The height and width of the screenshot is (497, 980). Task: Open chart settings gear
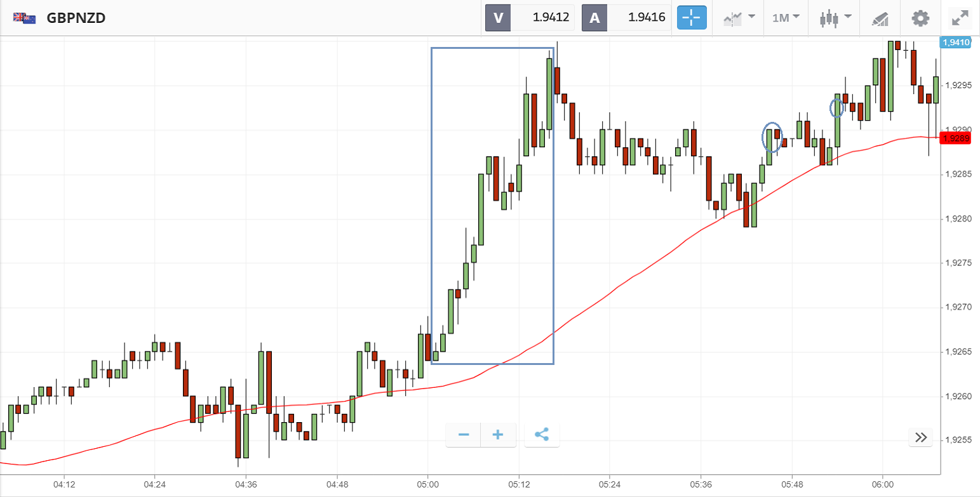click(920, 18)
